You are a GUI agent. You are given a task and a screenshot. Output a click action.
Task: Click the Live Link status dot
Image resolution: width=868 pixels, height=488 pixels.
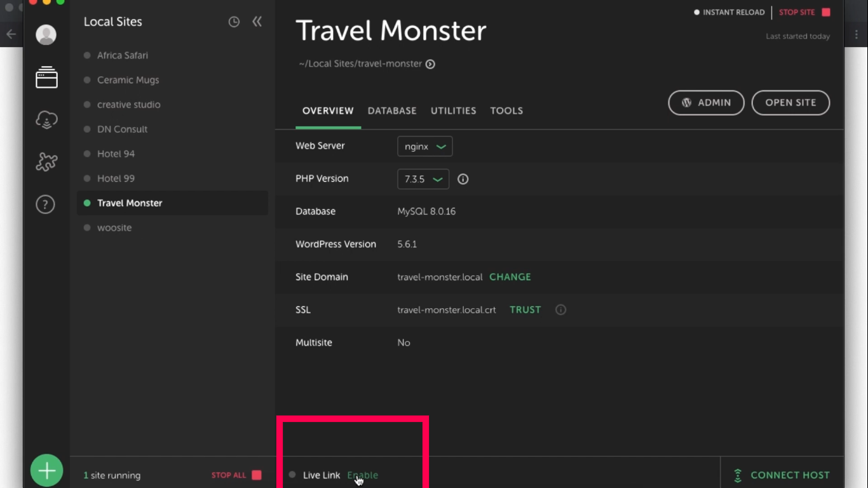292,475
